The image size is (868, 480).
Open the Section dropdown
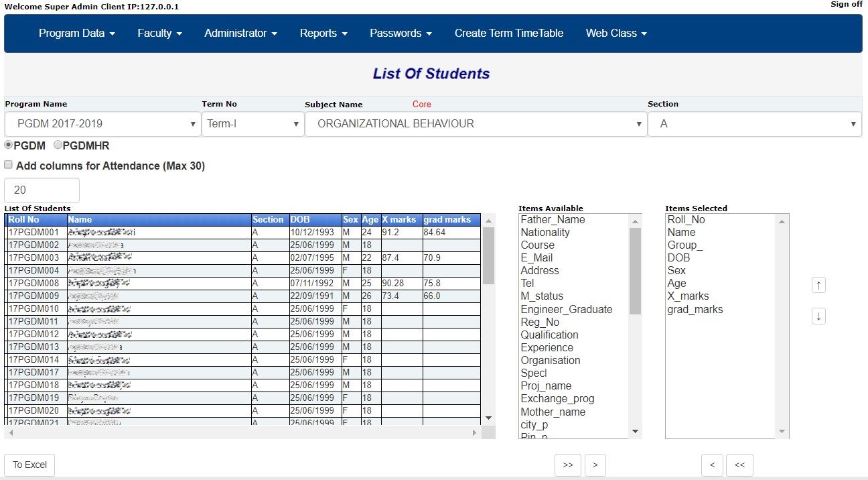[x=853, y=123]
